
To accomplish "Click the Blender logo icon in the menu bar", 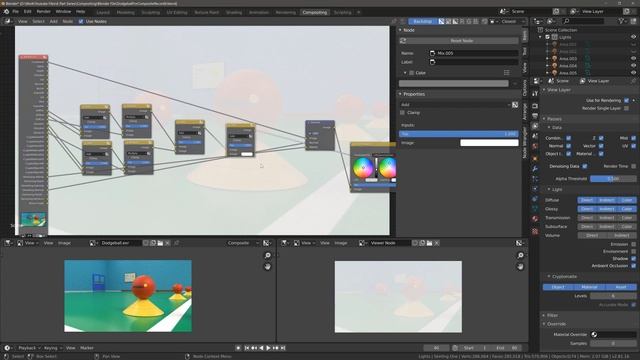I will click(x=6, y=12).
